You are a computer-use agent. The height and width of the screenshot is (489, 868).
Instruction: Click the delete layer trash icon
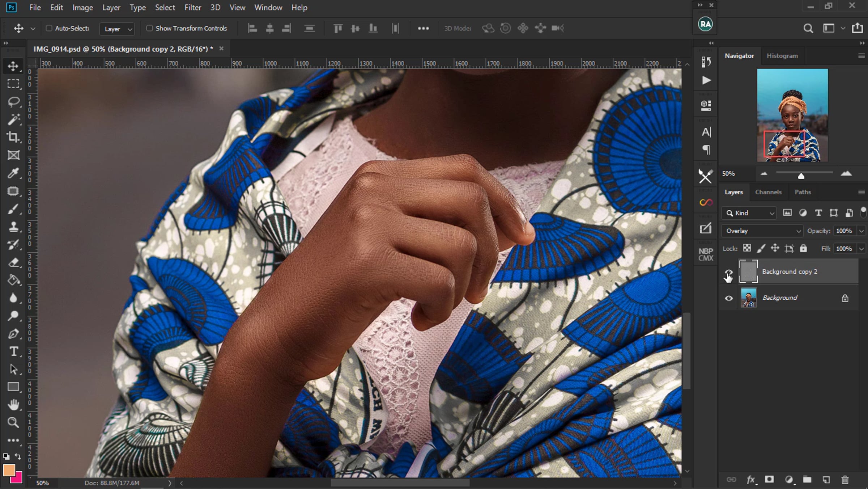(845, 480)
